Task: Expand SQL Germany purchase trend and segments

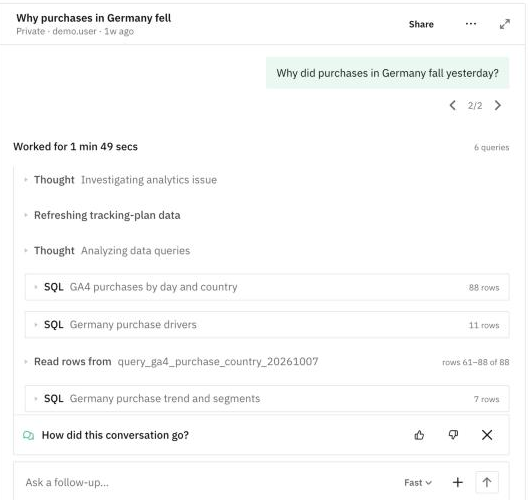Action: (x=267, y=399)
